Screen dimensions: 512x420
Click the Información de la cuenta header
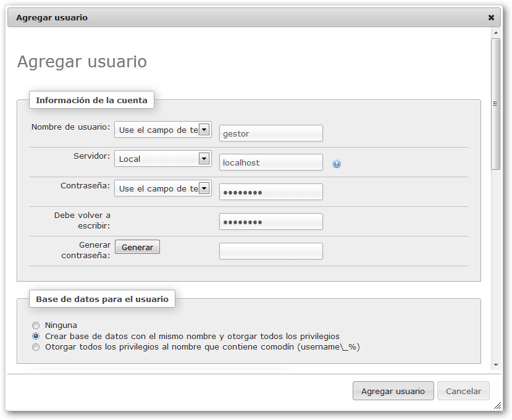click(x=91, y=99)
